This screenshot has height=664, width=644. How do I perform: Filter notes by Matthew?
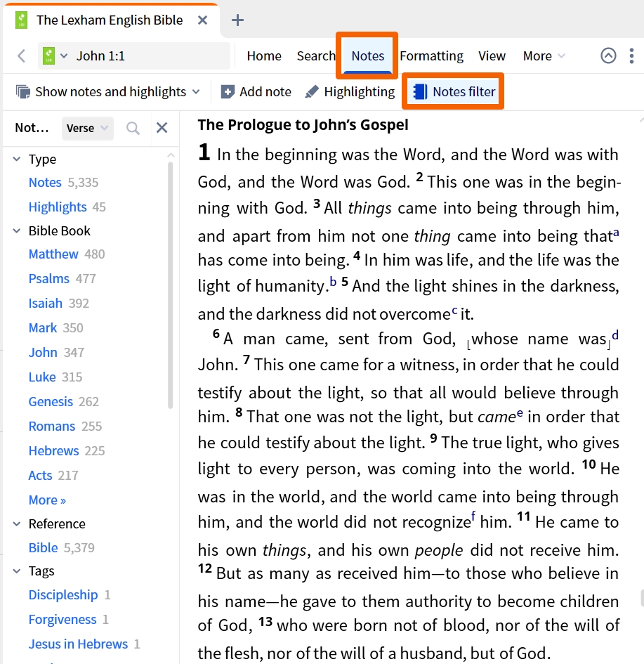67,254
